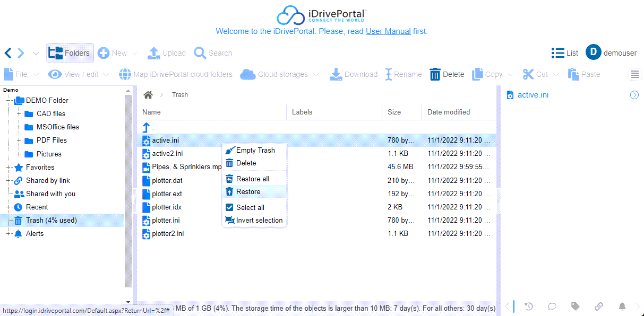Click the Folders panel toggle button
Viewport: 644px width, 316px height.
pyautogui.click(x=70, y=53)
